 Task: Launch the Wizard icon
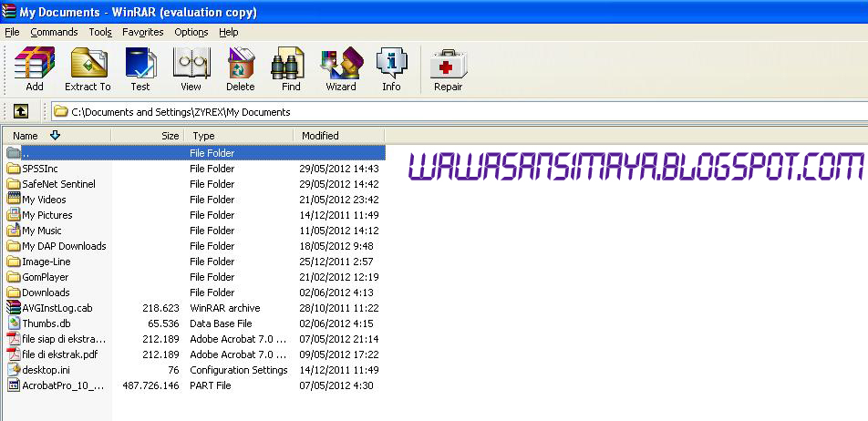coord(342,63)
